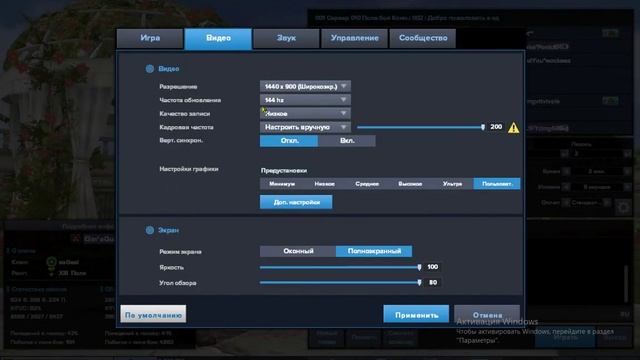Click the Применить apply button

pos(416,315)
